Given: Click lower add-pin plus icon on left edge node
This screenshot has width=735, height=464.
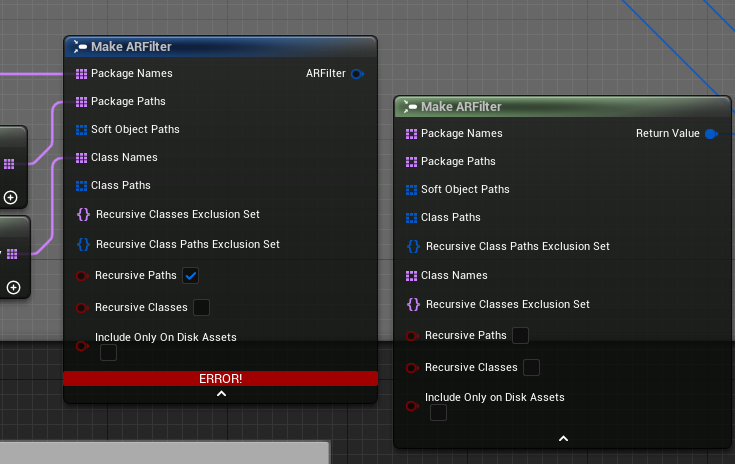Looking at the screenshot, I should (13, 287).
